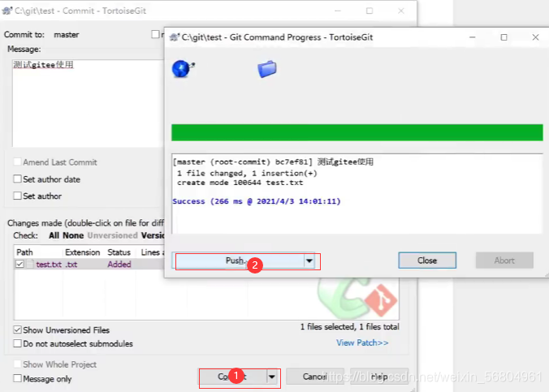The image size is (549, 392).
Task: Click the Status column header
Action: (121, 252)
